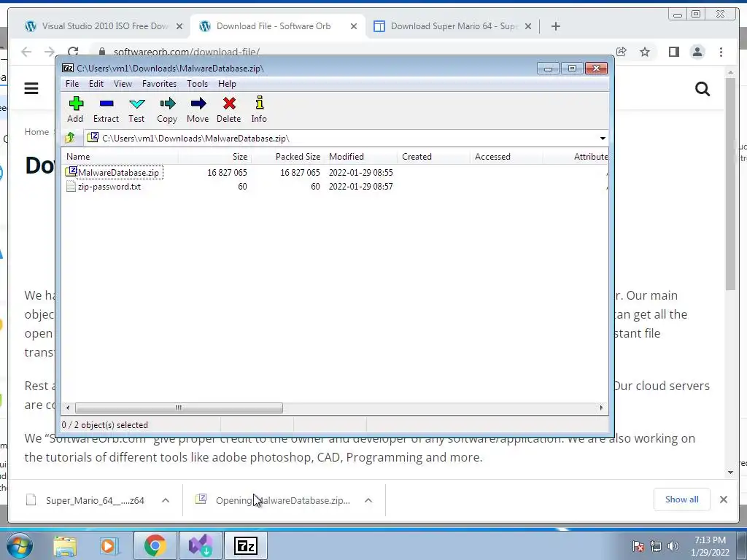Open a new Chrome tab

pyautogui.click(x=555, y=26)
